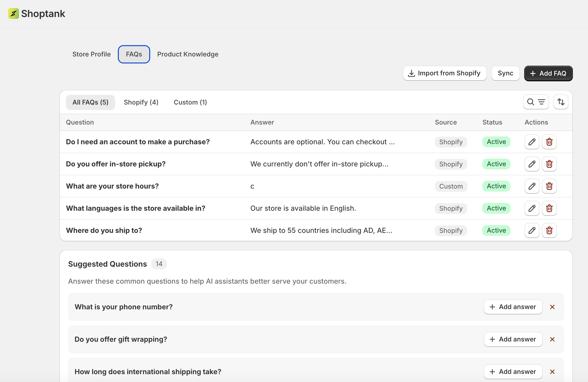Edit the 'Do I need an account' FAQ
Screen dimensions: 588x382
pos(532,142)
